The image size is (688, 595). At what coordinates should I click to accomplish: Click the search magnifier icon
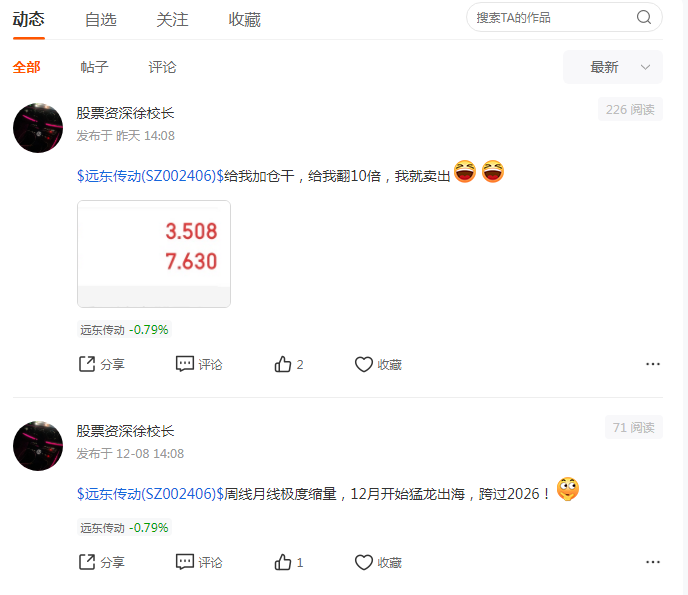pos(644,17)
